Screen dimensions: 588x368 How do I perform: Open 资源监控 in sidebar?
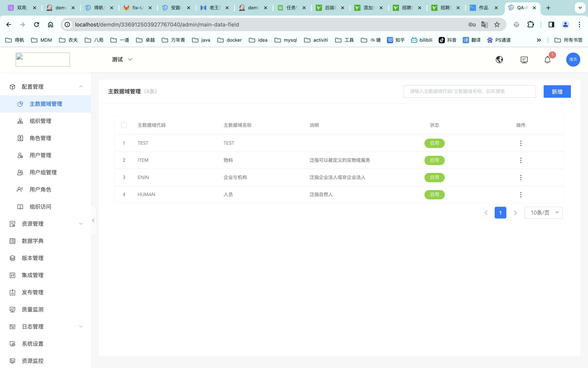point(45,361)
